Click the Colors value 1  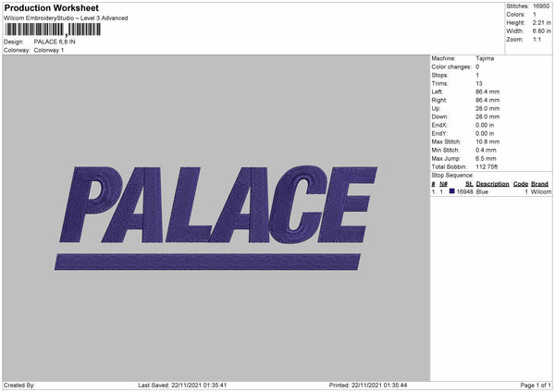coord(535,15)
